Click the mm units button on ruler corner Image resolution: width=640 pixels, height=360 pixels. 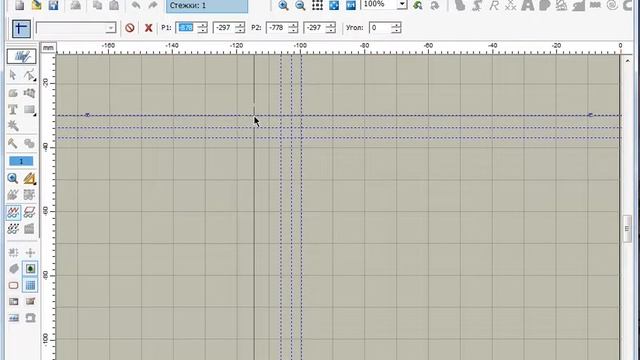pyautogui.click(x=48, y=48)
